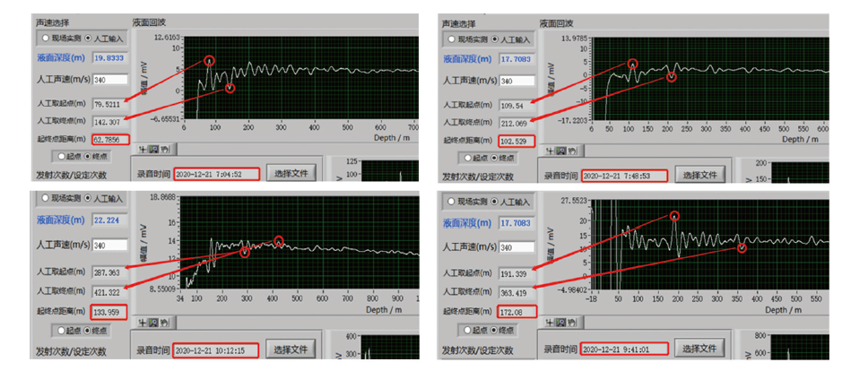Click end point field showing 421.322
The image size is (868, 371).
click(109, 291)
